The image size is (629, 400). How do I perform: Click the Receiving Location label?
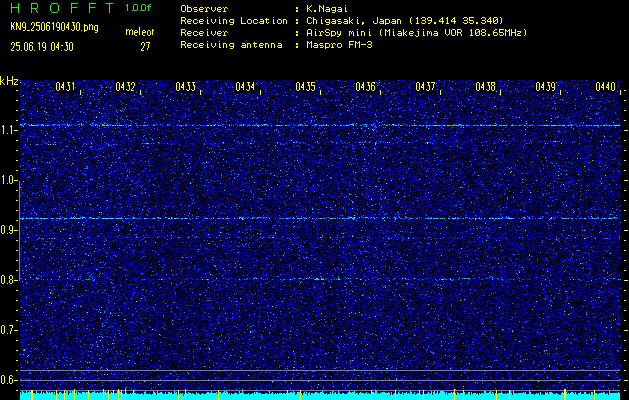pyautogui.click(x=234, y=20)
